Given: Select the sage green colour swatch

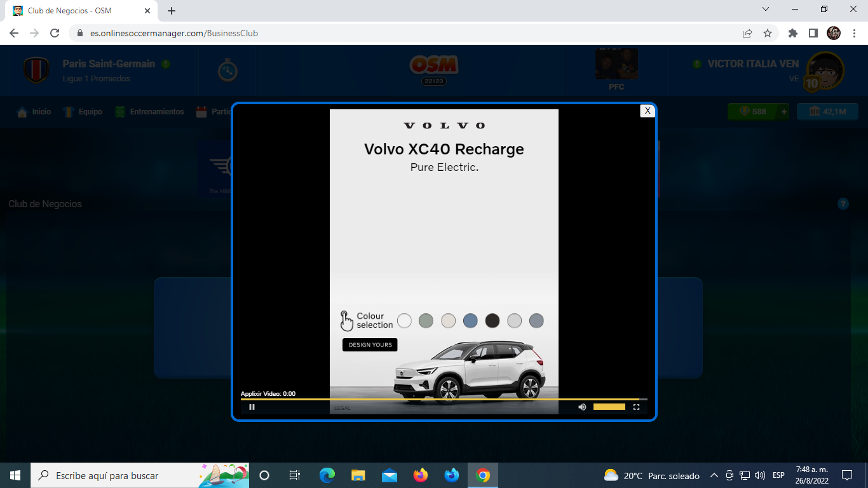Looking at the screenshot, I should [426, 321].
